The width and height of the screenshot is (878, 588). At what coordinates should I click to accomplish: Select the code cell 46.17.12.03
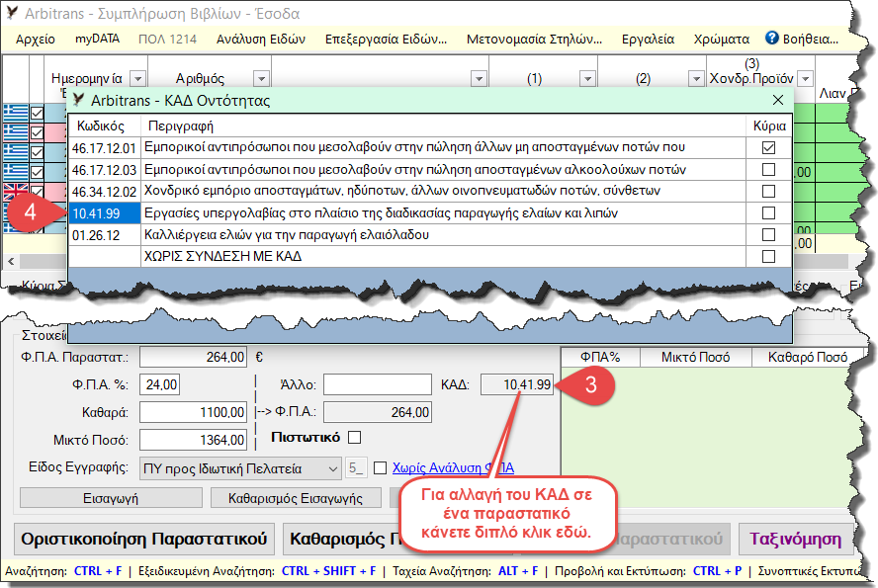104,170
